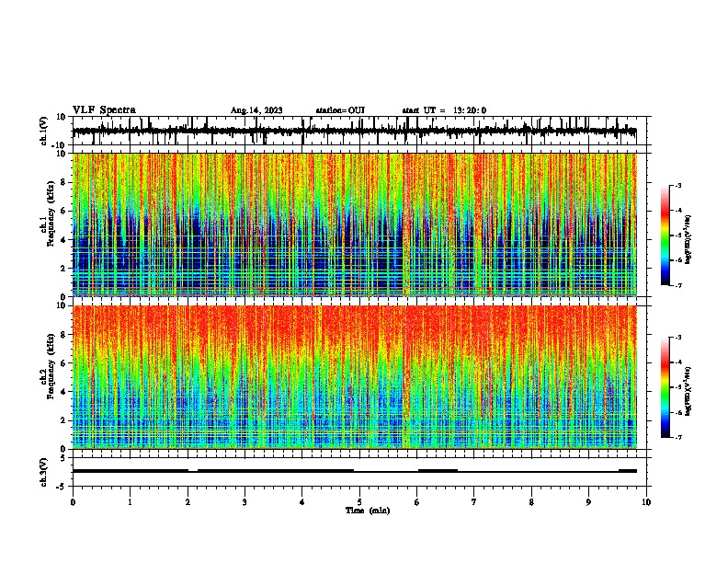Click the "1" tick label on Time axis
Viewport: 728px width, 563px height.
point(130,502)
